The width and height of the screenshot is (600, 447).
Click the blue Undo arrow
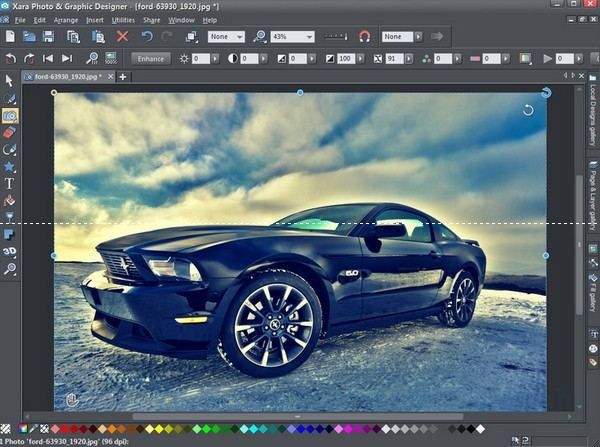[x=148, y=37]
